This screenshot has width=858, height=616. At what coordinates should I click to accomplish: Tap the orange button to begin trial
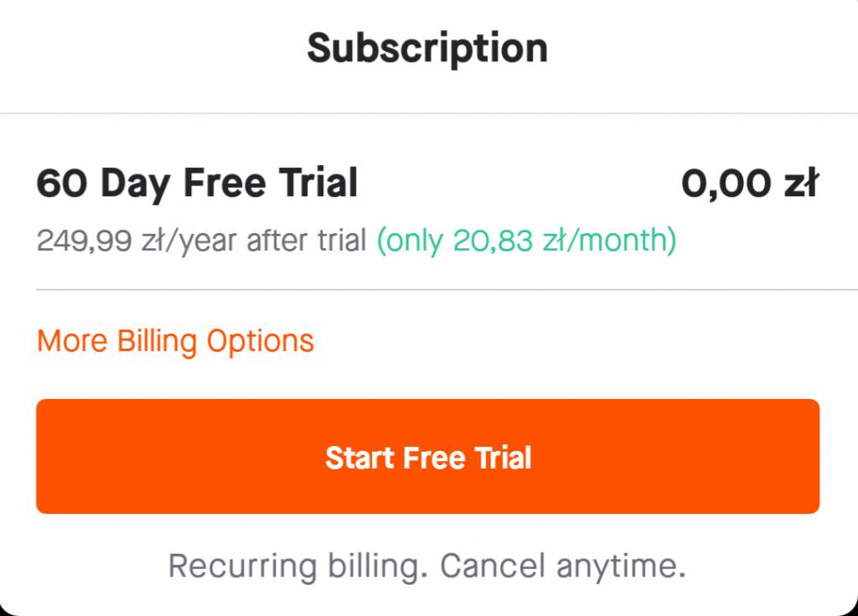coord(427,457)
